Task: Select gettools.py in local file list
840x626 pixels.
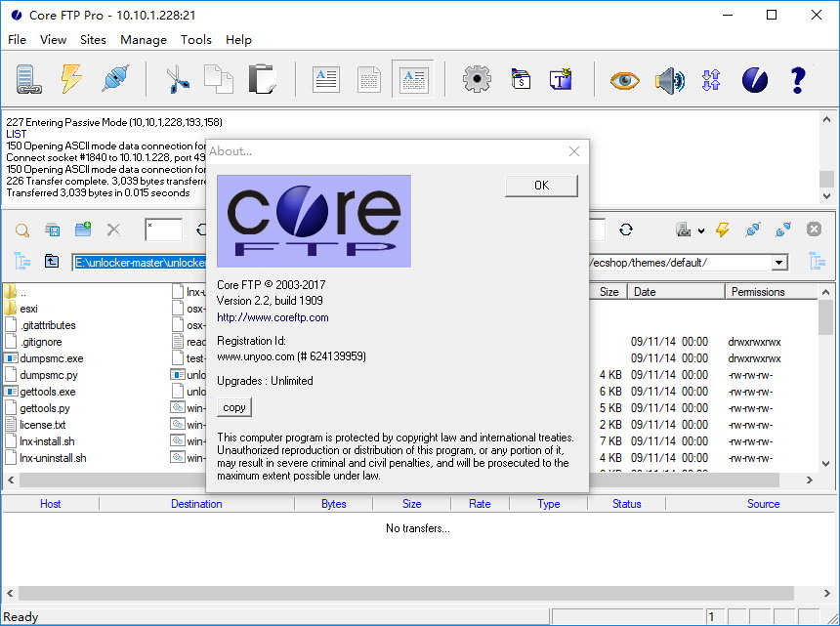Action: (37, 408)
